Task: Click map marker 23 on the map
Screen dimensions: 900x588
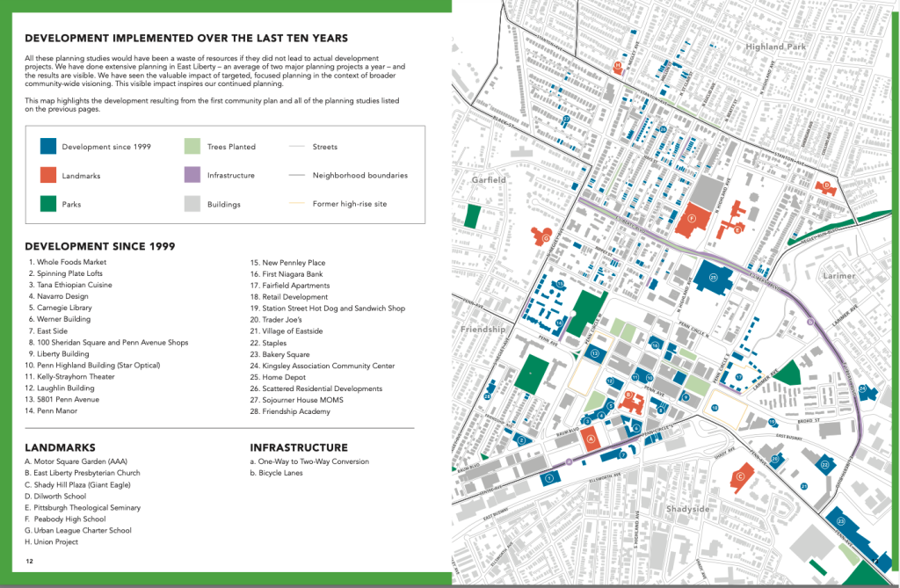Action: [841, 521]
